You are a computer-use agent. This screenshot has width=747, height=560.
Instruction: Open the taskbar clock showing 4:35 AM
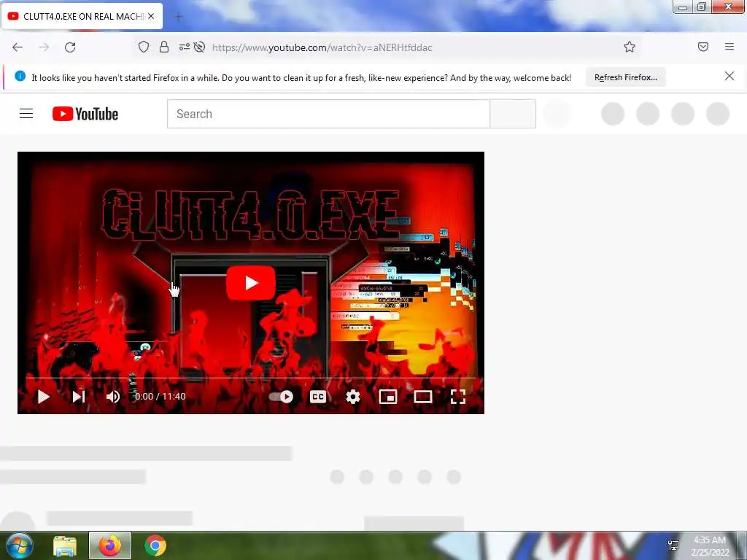710,546
